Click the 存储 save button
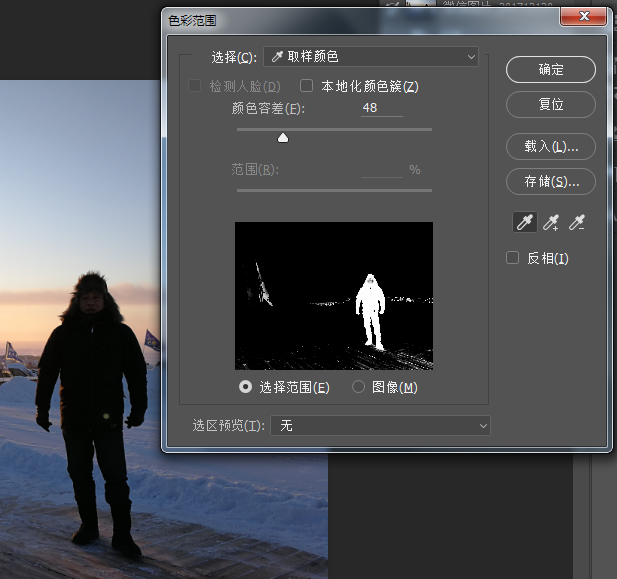This screenshot has height=579, width=617. click(x=551, y=181)
